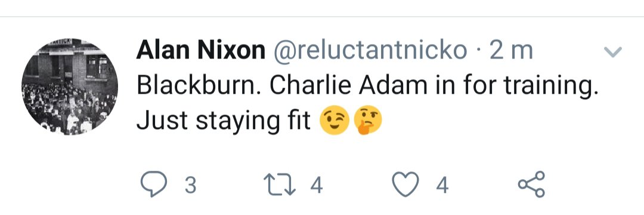Viewport: 644px width, 215px height.
Task: Click the 2 m timestamp
Action: [x=511, y=51]
